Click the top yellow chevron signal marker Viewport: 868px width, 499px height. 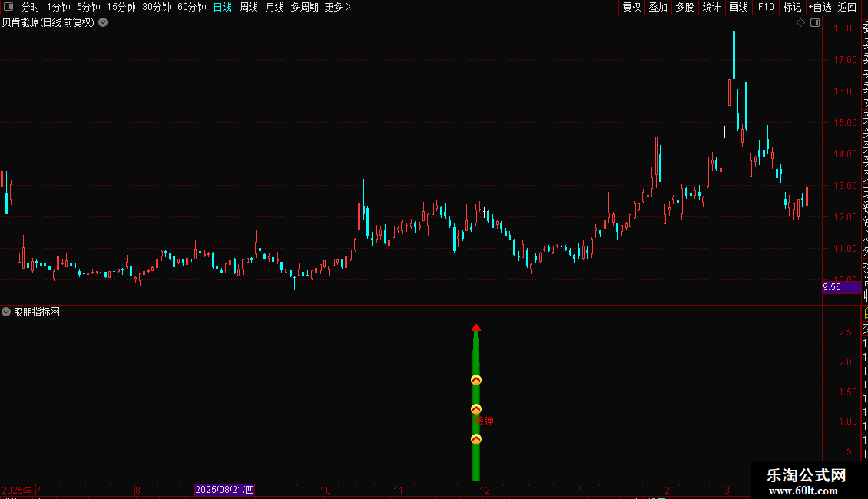[x=476, y=380]
